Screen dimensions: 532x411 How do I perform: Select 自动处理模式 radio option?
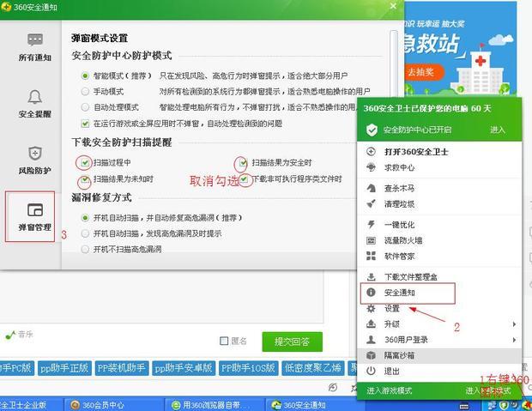85,107
